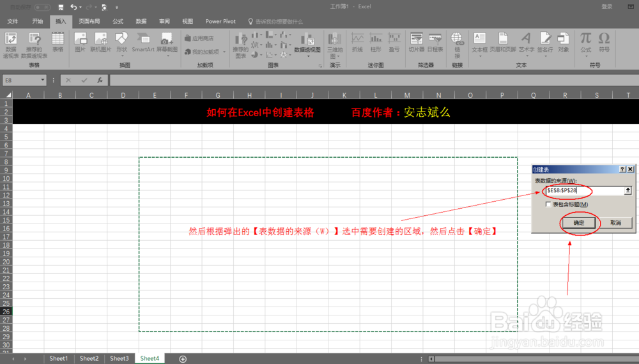Screen dimensions: 639x364
Task: Click the table data source range field
Action: 585,190
